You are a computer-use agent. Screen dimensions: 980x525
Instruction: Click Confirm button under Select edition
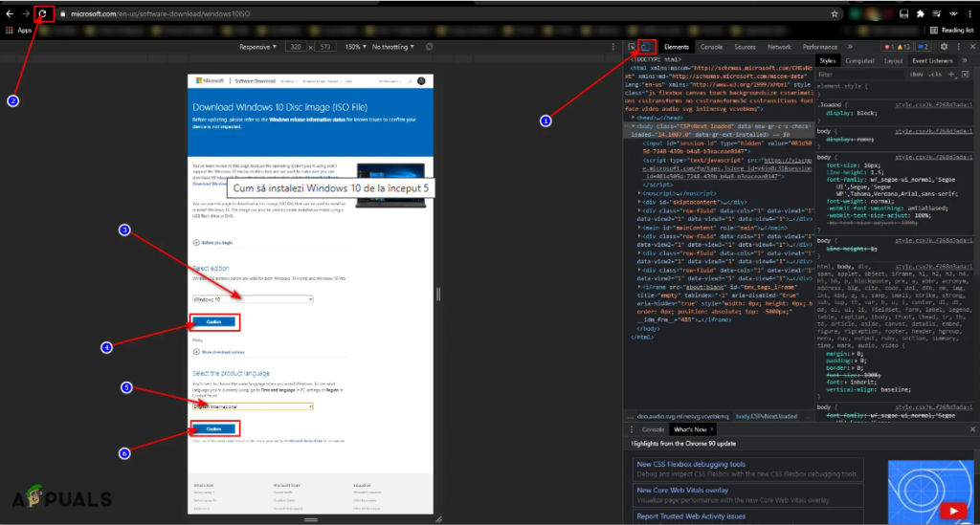tap(214, 322)
